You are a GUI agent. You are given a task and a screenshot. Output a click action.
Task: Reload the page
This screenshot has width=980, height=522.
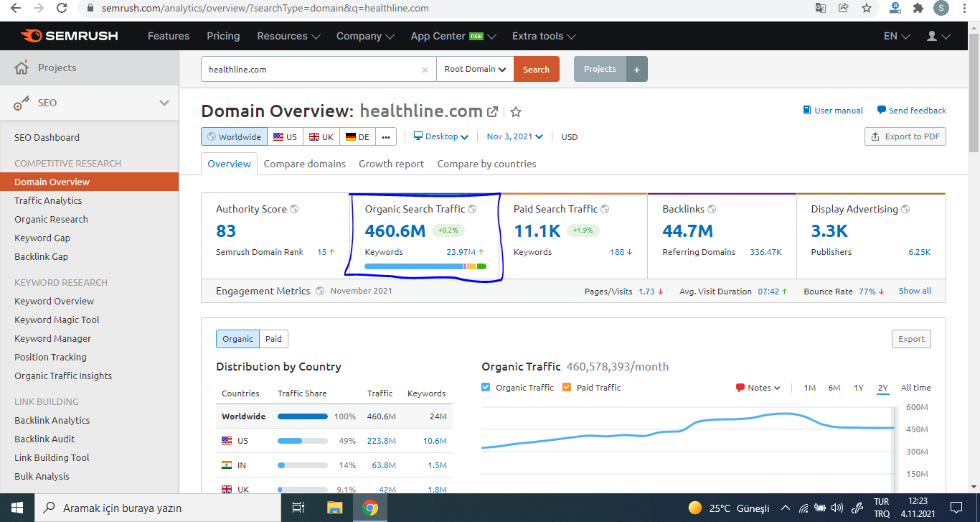tap(62, 8)
